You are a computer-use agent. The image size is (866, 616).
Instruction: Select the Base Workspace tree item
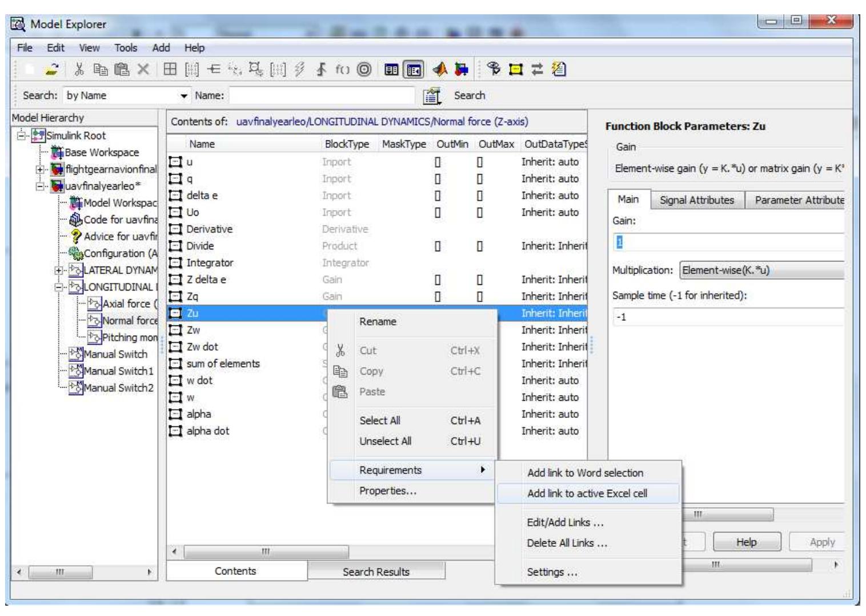pos(102,152)
